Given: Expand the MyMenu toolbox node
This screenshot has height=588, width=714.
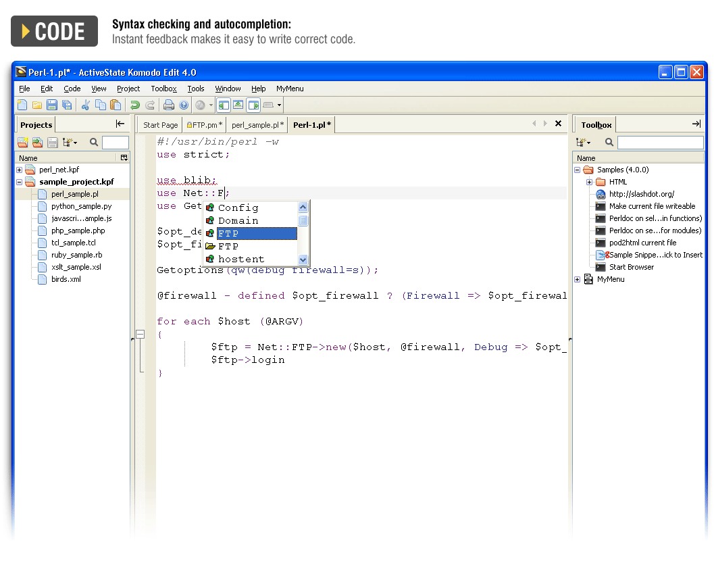Looking at the screenshot, I should [578, 279].
